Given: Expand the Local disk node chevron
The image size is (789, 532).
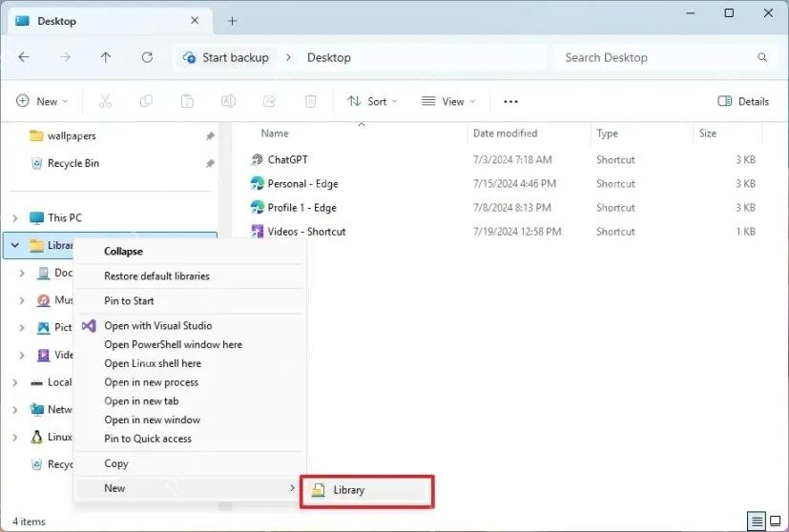Looking at the screenshot, I should [14, 382].
